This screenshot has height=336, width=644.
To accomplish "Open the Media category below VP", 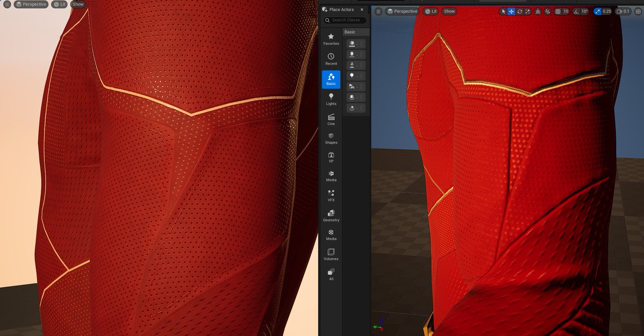I will 331,176.
